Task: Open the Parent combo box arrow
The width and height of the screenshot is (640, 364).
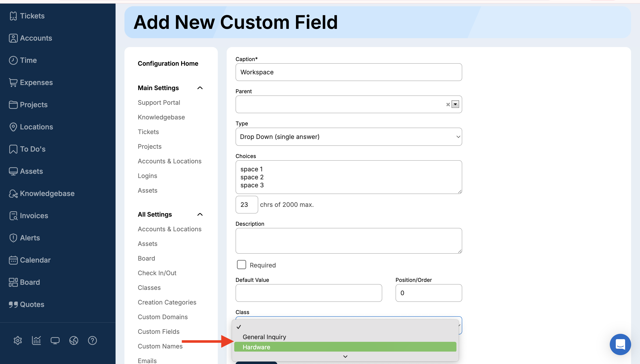Action: [x=455, y=104]
